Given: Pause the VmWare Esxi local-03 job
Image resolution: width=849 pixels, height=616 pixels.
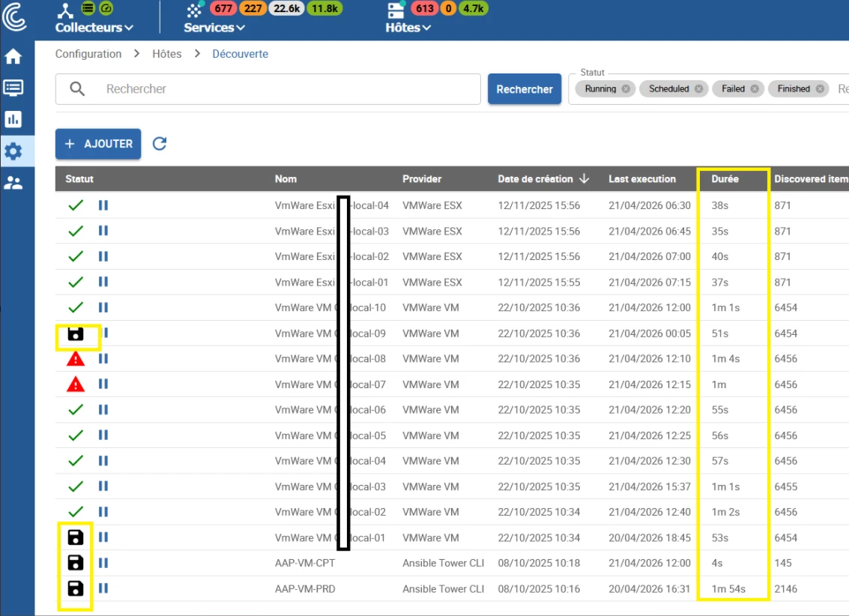Looking at the screenshot, I should [x=103, y=231].
